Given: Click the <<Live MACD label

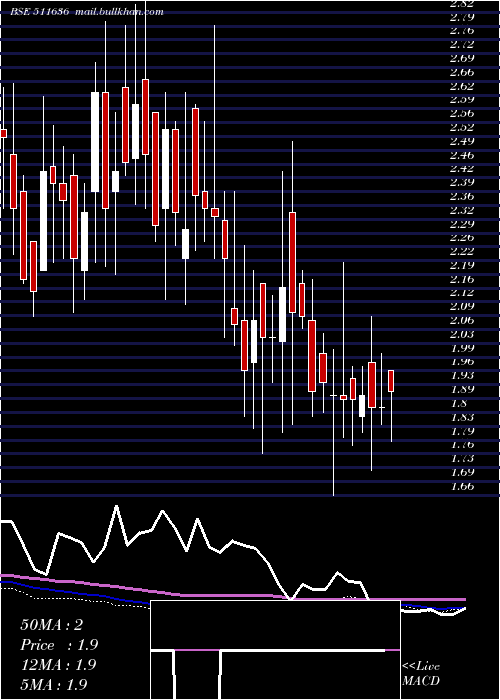Looking at the screenshot, I should [421, 674].
